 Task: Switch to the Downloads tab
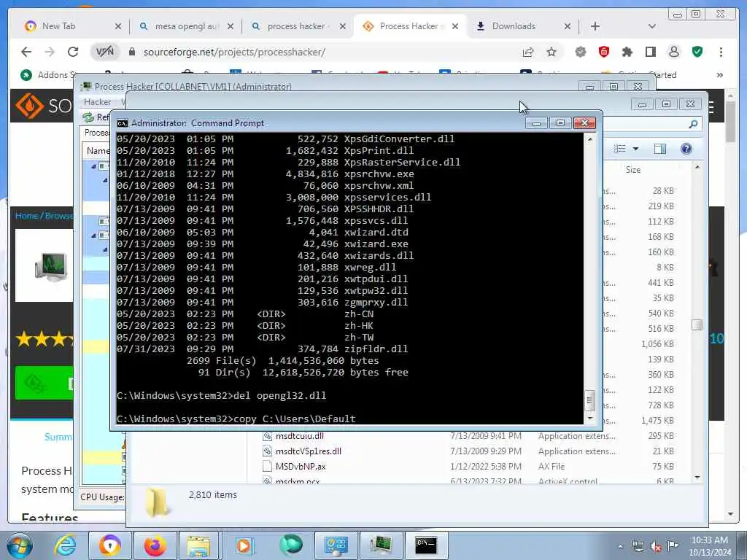click(522, 26)
